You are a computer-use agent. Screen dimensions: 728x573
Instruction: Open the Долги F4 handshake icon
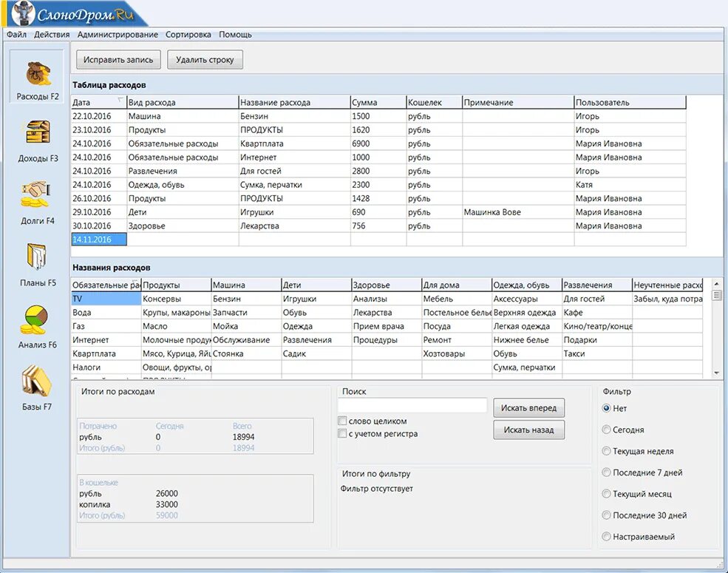click(35, 194)
